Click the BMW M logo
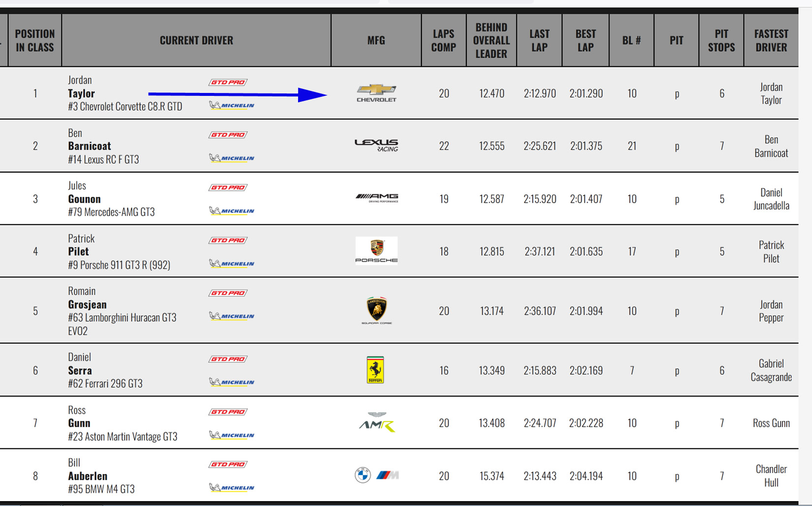This screenshot has width=812, height=506. (x=377, y=475)
